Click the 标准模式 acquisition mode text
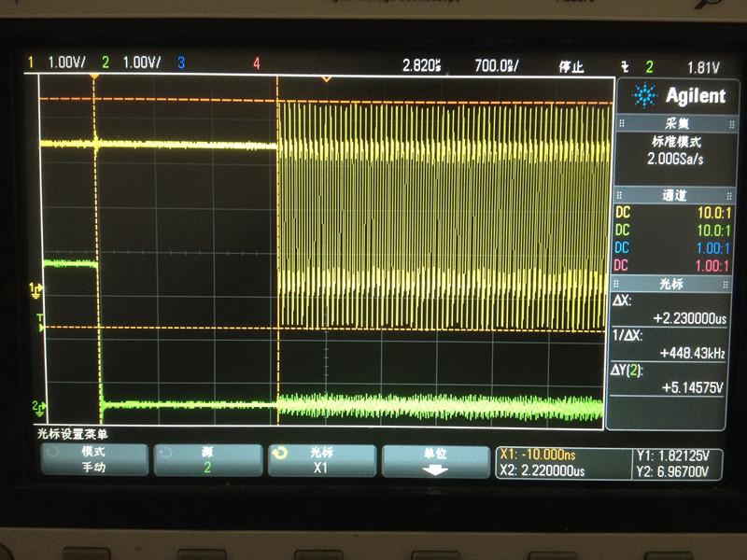The width and height of the screenshot is (747, 560). (676, 142)
